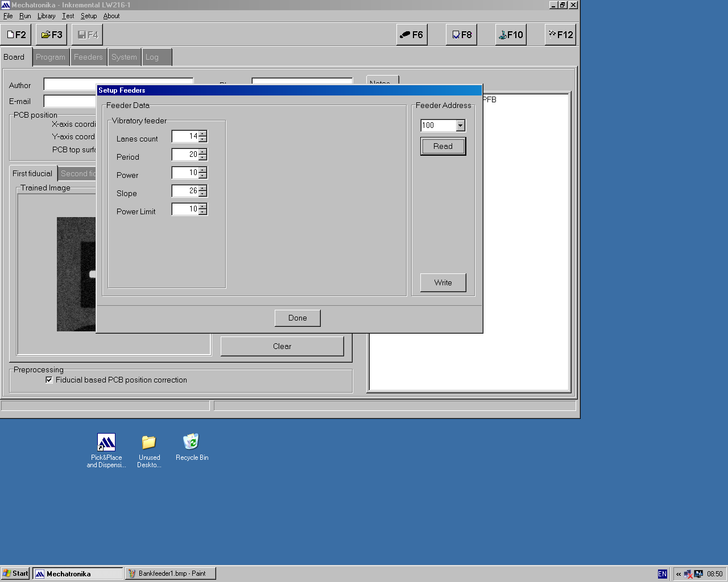This screenshot has height=582, width=728.
Task: Increase Period value with up arrow
Action: pos(202,152)
